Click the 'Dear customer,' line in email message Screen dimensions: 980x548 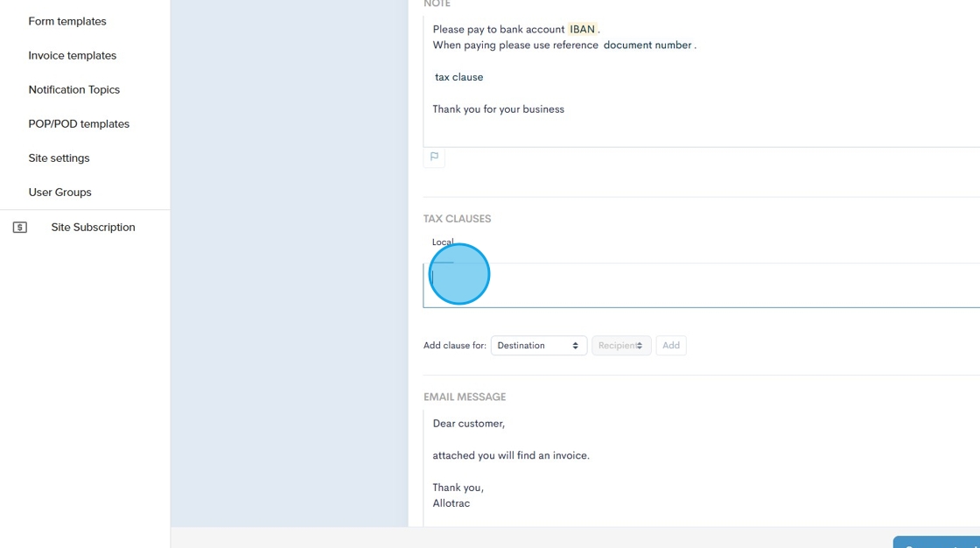click(469, 424)
